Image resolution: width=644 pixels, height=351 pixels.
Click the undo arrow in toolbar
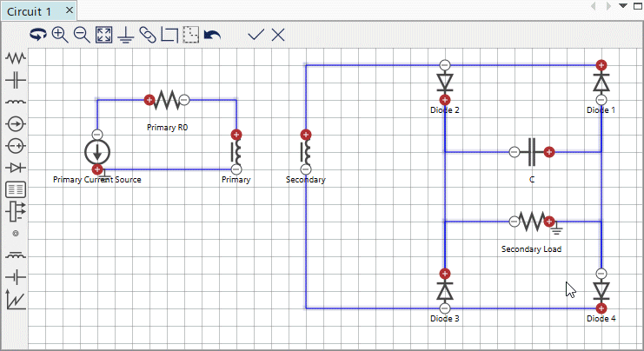click(213, 35)
